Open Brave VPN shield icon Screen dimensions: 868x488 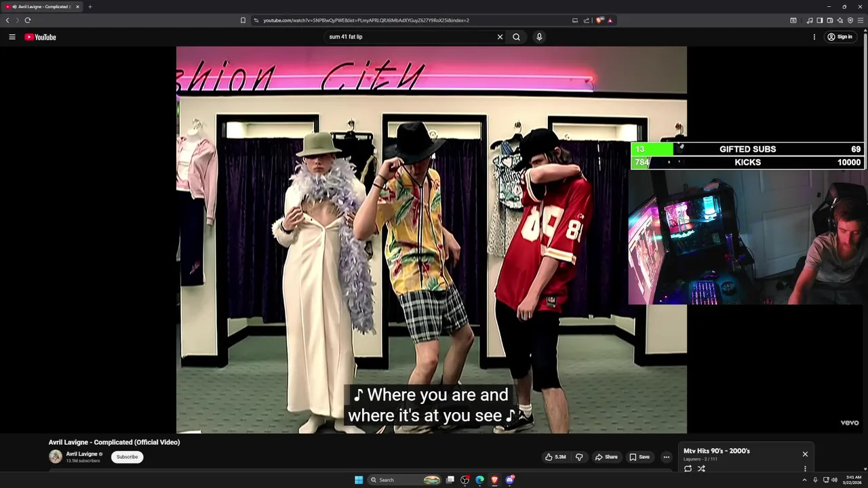[850, 20]
